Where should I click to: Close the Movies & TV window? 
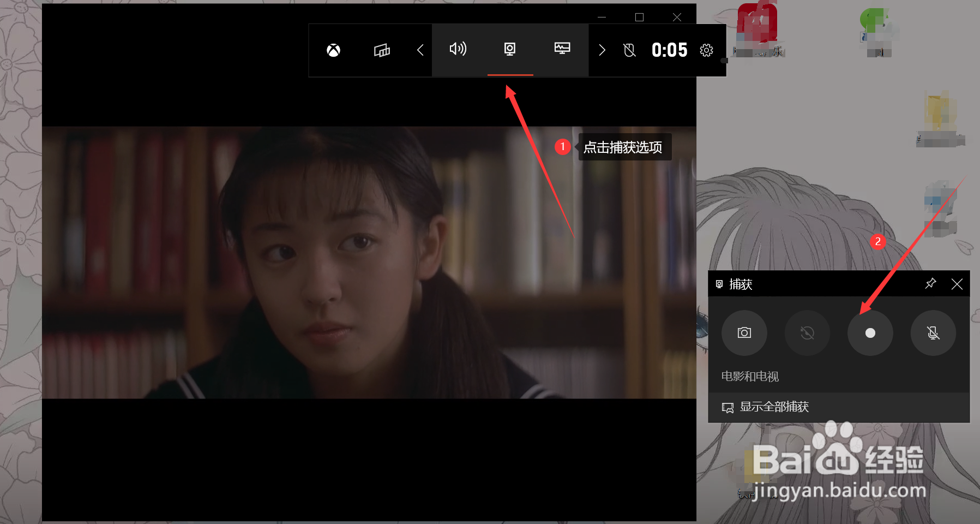click(677, 17)
